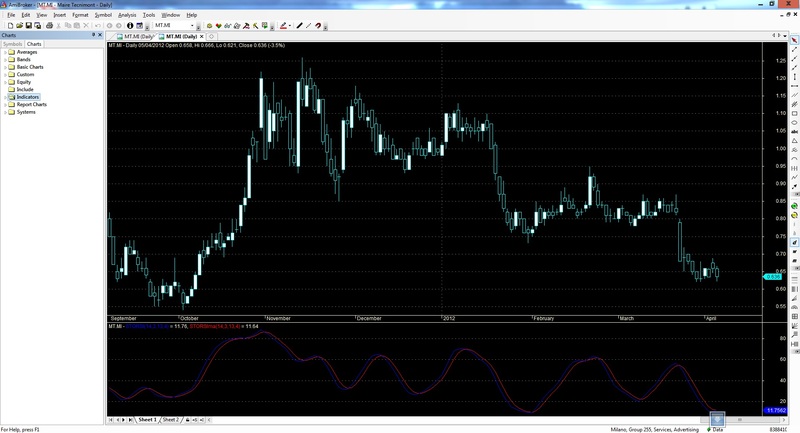Select the Include folder

point(25,89)
